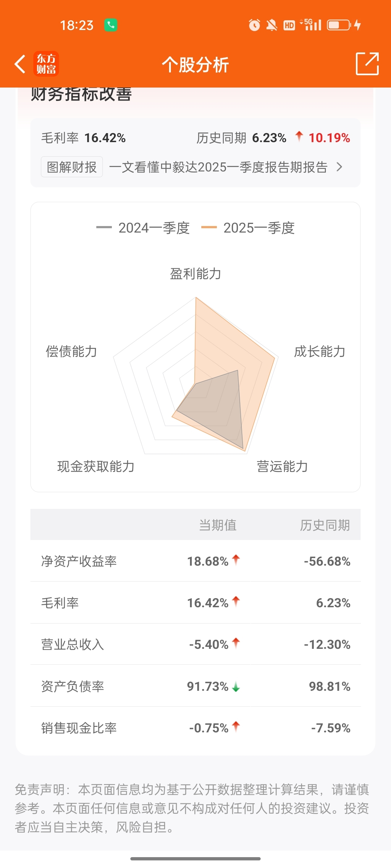391x868 pixels.
Task: Tap the 当期值 column header
Action: pyautogui.click(x=218, y=525)
